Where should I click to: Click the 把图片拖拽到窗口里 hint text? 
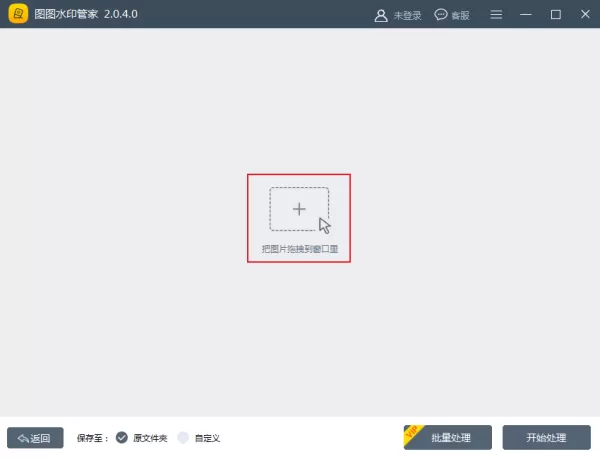pyautogui.click(x=300, y=249)
